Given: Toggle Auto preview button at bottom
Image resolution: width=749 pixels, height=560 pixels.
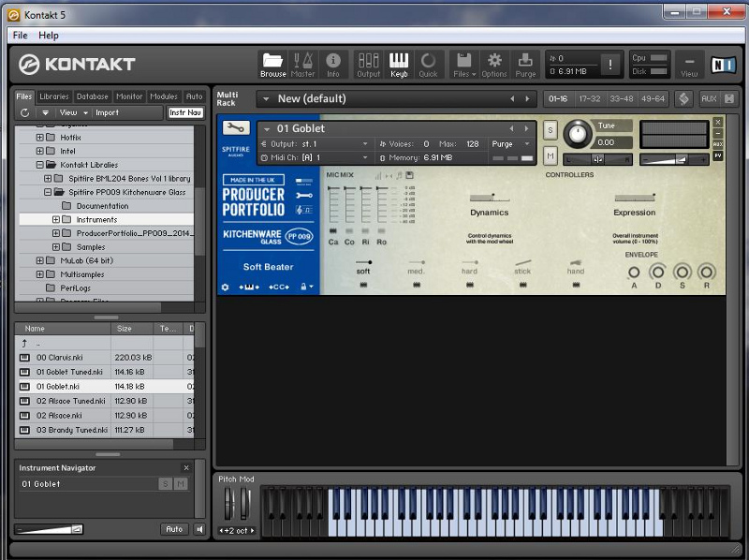Looking at the screenshot, I should pyautogui.click(x=174, y=529).
